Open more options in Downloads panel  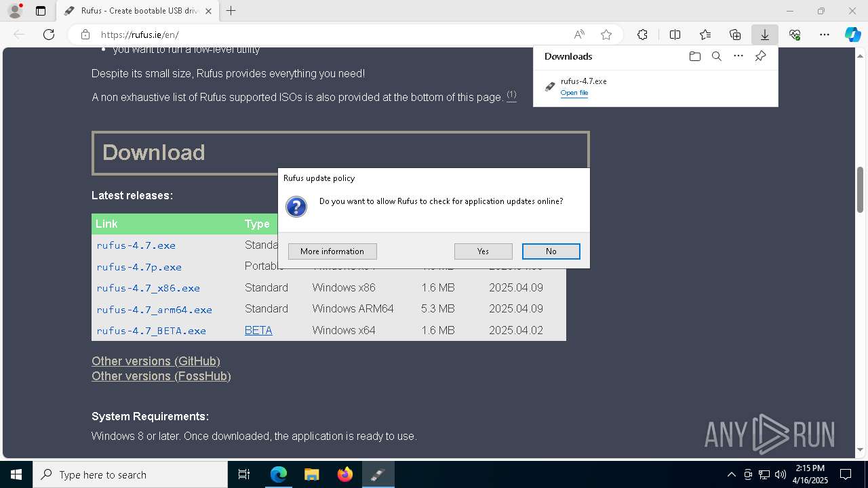click(x=738, y=56)
